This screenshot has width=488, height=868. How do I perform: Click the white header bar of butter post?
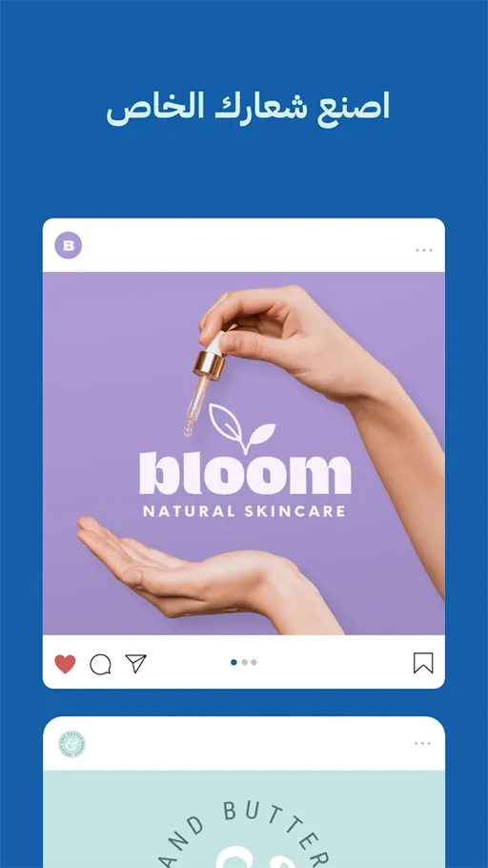click(243, 743)
